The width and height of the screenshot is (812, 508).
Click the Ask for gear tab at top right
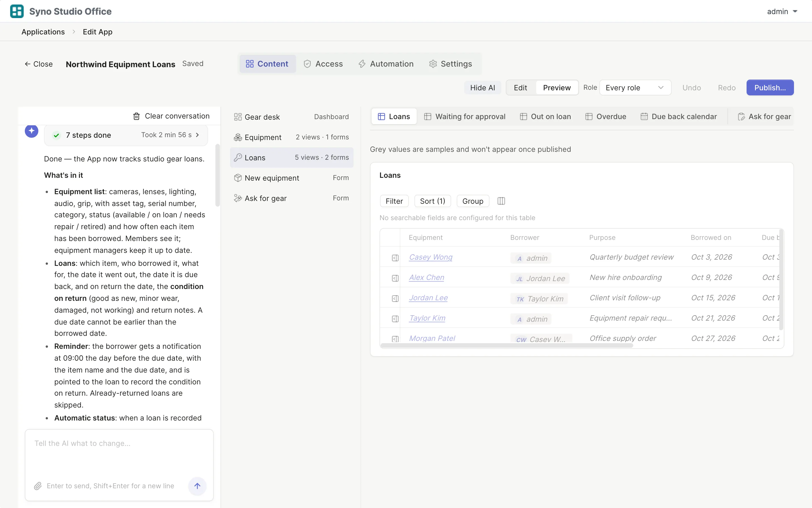point(764,117)
